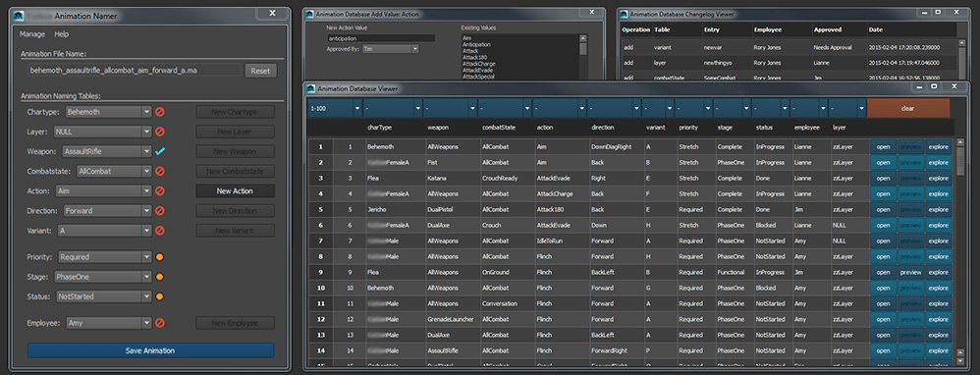Open the Help menu
Image resolution: width=980 pixels, height=375 pixels.
pos(61,34)
